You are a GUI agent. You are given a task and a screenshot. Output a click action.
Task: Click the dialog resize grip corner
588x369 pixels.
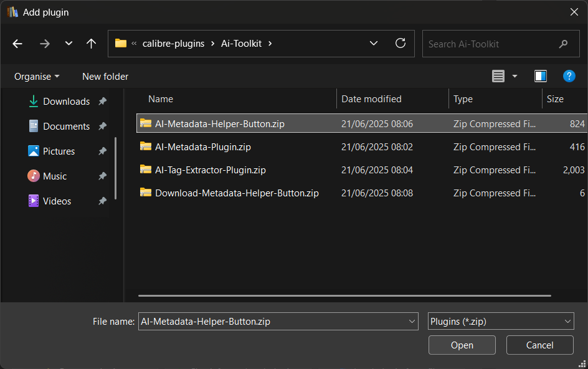pyautogui.click(x=582, y=364)
